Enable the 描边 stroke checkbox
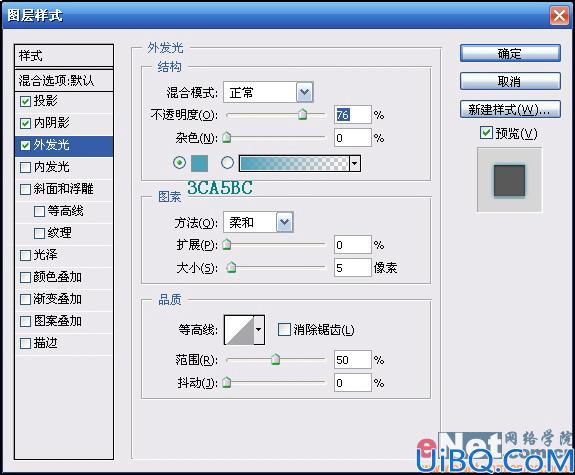The width and height of the screenshot is (575, 475). pyautogui.click(x=25, y=343)
